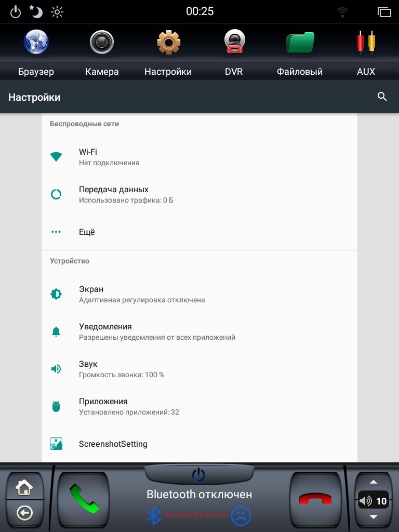Image resolution: width=399 pixels, height=532 pixels.
Task: Tap the ScreenshotSetting picture icon
Action: point(56,444)
